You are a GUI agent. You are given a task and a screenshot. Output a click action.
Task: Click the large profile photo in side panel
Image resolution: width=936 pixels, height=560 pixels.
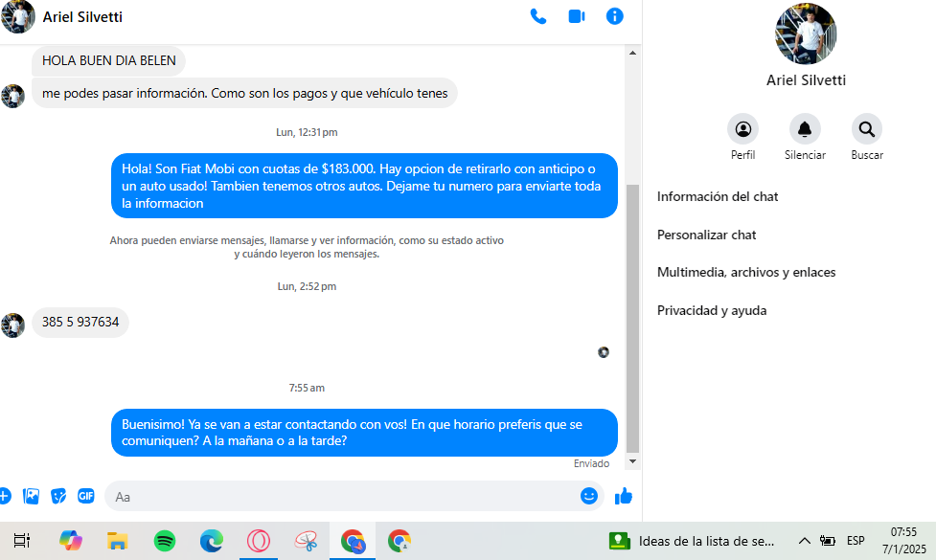pyautogui.click(x=806, y=34)
